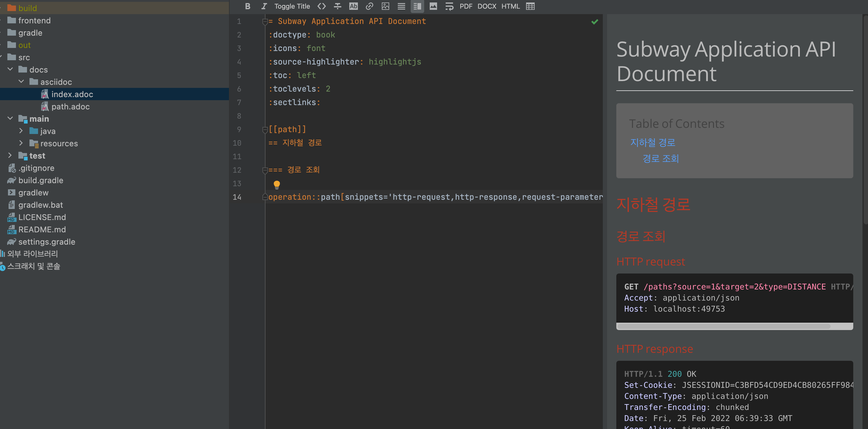Screen dimensions: 868x429
Task: Fold the title section at line 1
Action: click(265, 22)
